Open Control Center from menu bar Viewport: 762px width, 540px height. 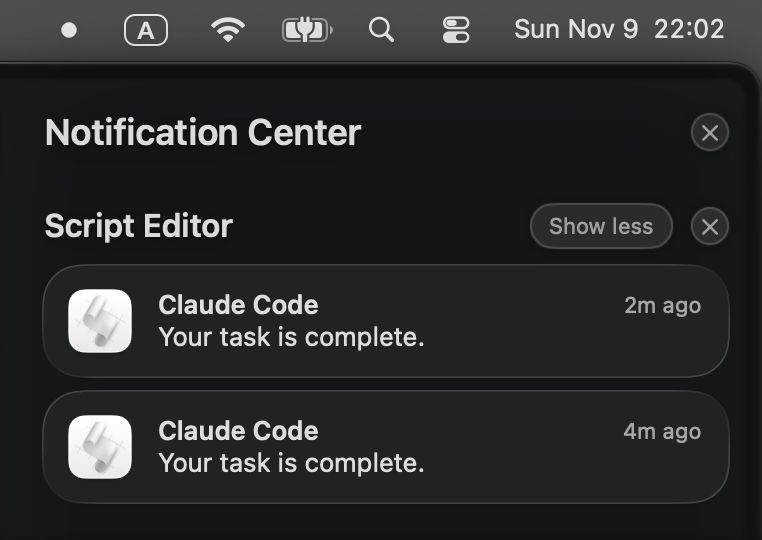[456, 30]
